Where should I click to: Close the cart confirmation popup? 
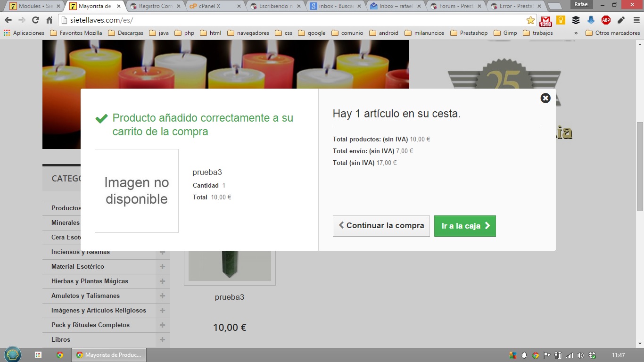click(x=545, y=98)
